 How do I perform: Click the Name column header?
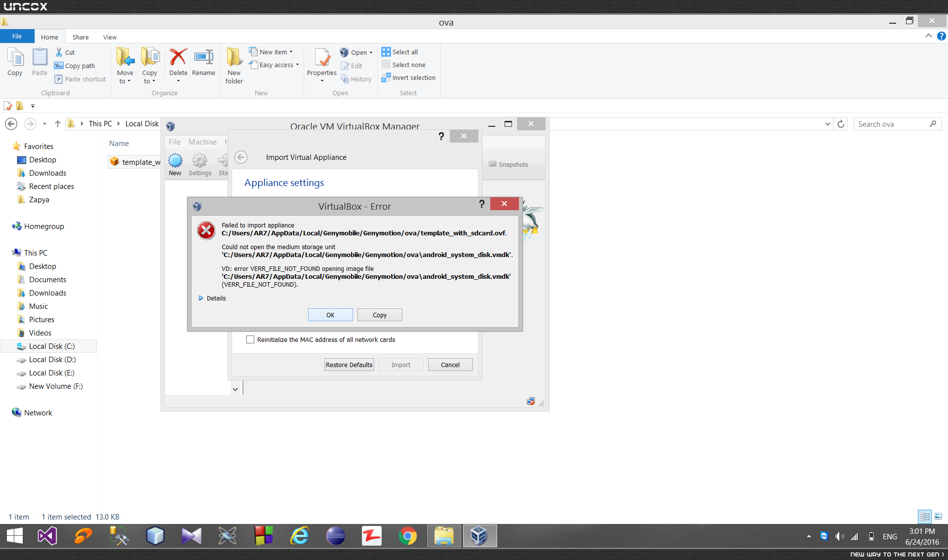click(x=119, y=143)
